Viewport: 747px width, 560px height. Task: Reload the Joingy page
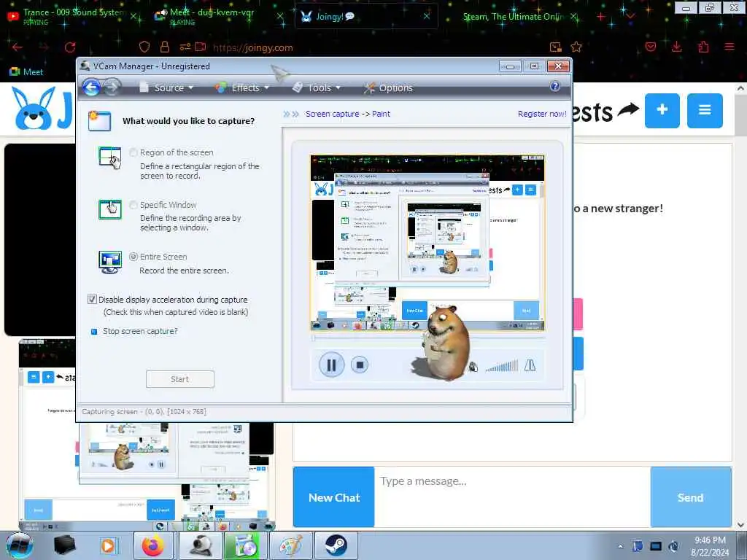(70, 47)
